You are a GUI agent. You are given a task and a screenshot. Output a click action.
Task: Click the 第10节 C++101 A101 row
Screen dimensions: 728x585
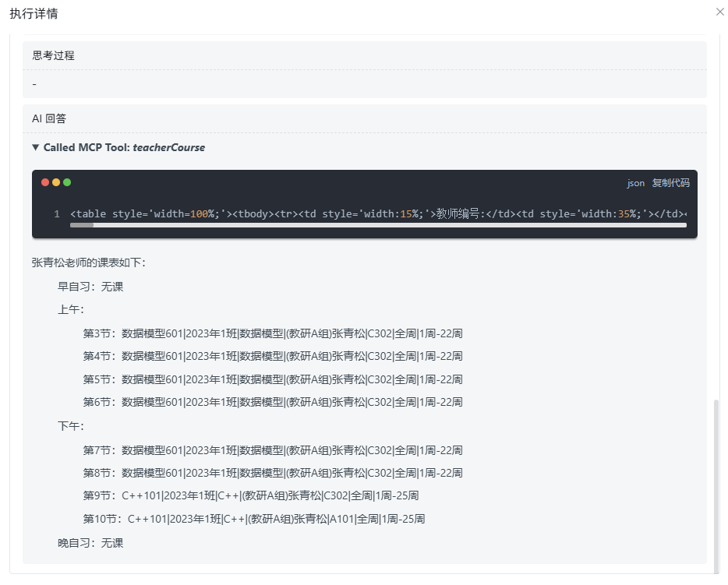pos(254,519)
